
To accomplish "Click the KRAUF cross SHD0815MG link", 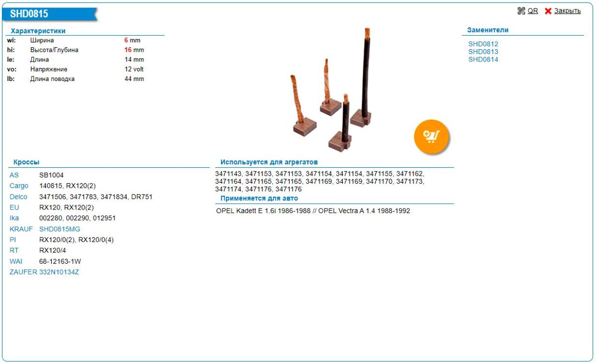I will (x=59, y=229).
